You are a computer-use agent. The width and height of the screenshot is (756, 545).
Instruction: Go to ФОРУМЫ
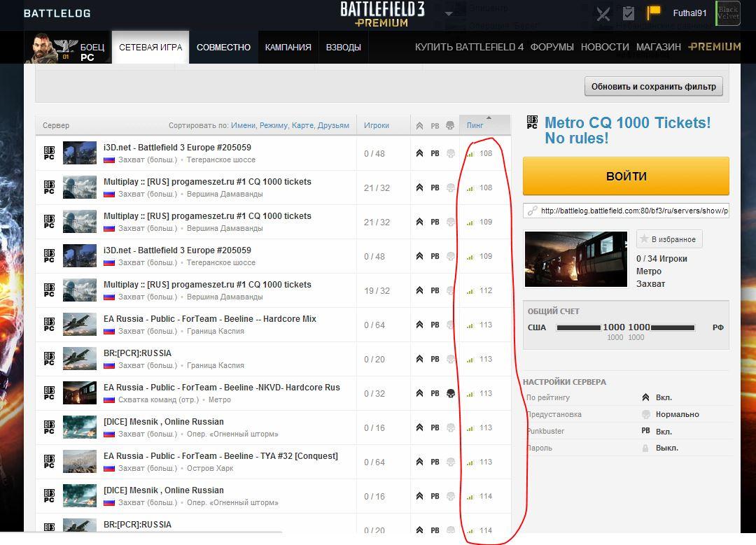coord(552,47)
